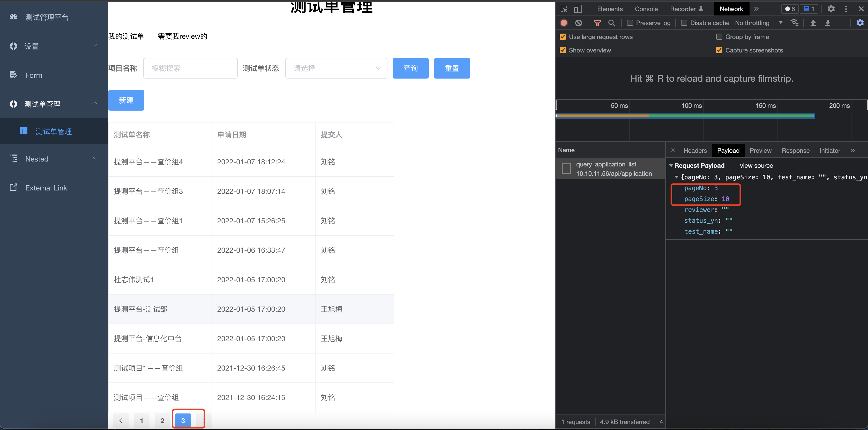Click the record network log icon
The width and height of the screenshot is (868, 430).
[x=564, y=23]
